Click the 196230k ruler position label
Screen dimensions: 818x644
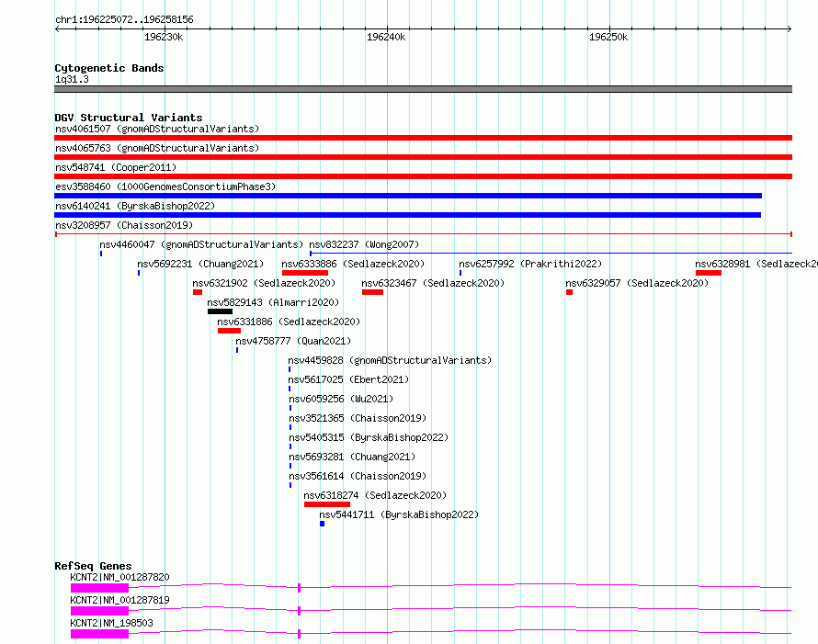164,37
